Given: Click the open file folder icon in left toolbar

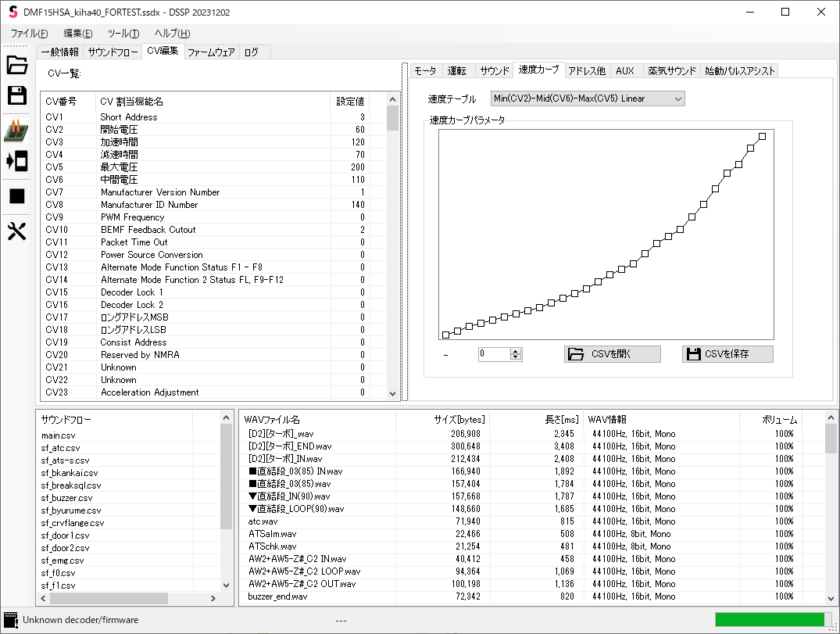Looking at the screenshot, I should click(17, 65).
